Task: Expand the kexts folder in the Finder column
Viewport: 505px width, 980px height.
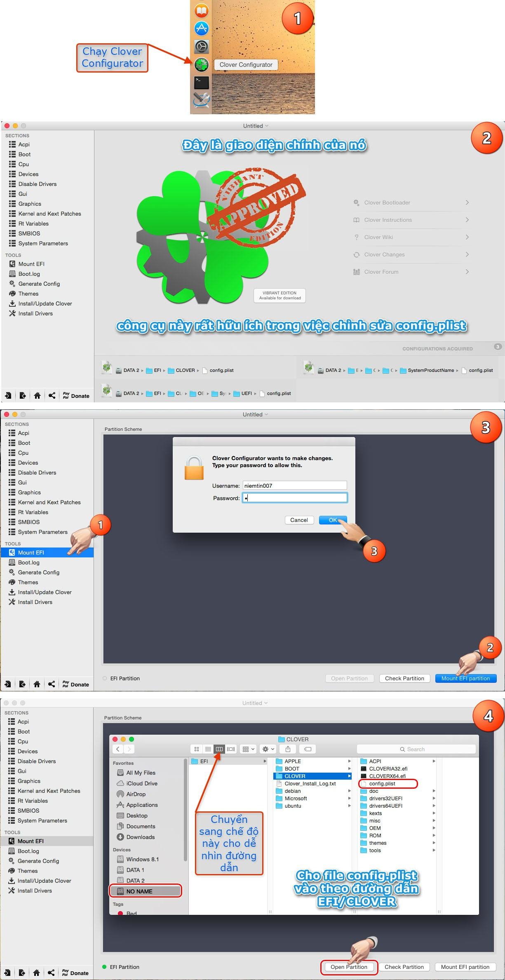Action: click(434, 813)
